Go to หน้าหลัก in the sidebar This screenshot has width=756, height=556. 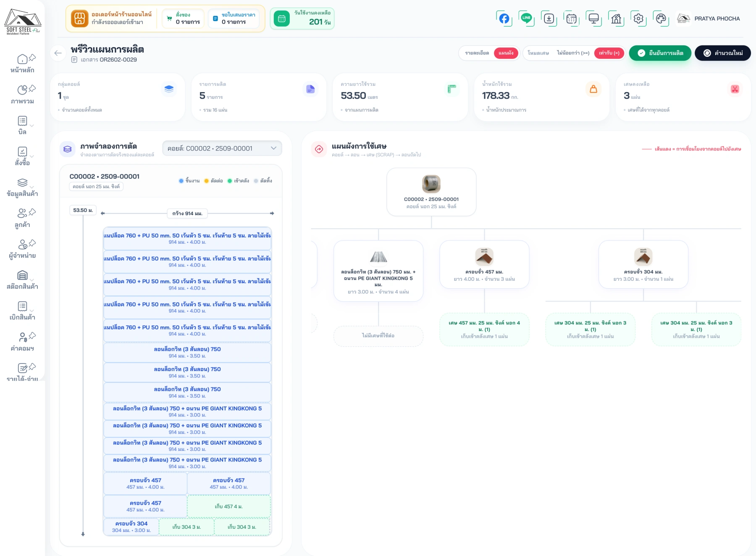[x=22, y=64]
